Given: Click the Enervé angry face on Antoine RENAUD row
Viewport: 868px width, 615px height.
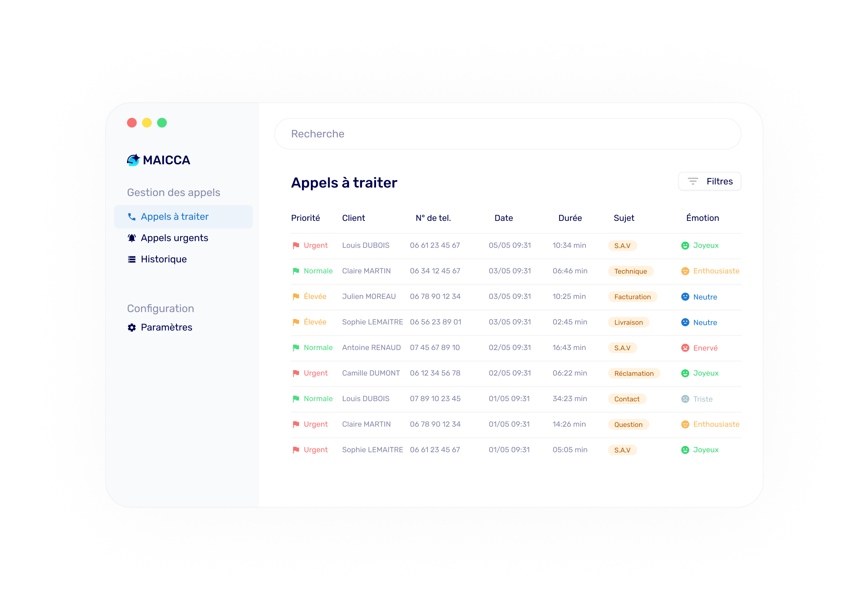Looking at the screenshot, I should (x=685, y=348).
